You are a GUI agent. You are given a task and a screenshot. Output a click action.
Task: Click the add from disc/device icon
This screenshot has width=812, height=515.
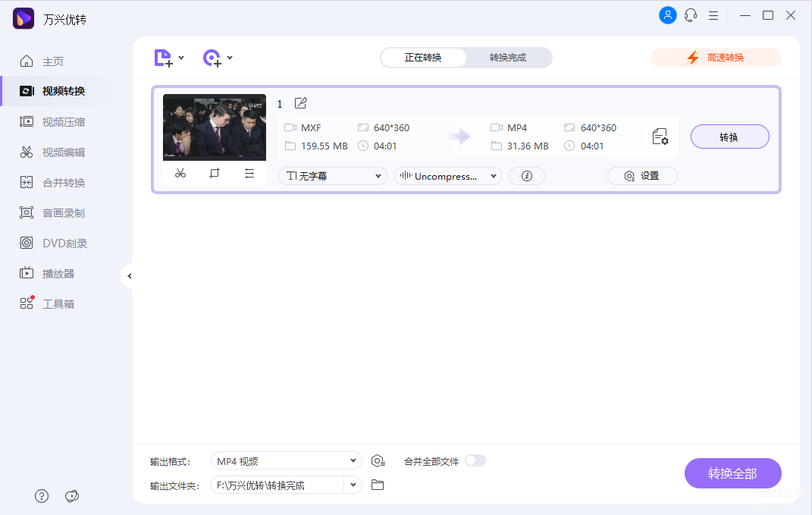(x=212, y=58)
